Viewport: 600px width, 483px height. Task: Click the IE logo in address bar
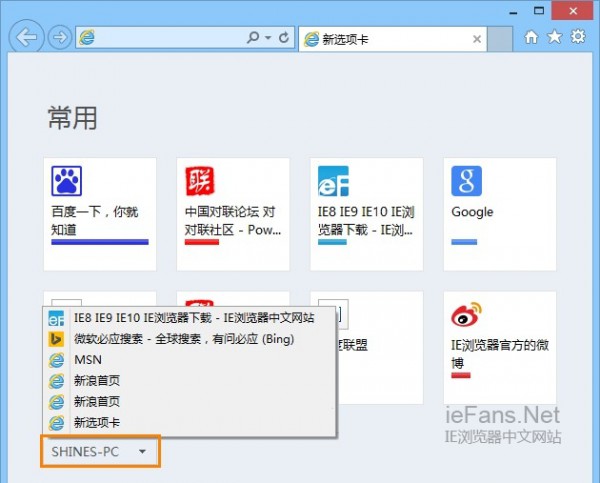pos(87,37)
